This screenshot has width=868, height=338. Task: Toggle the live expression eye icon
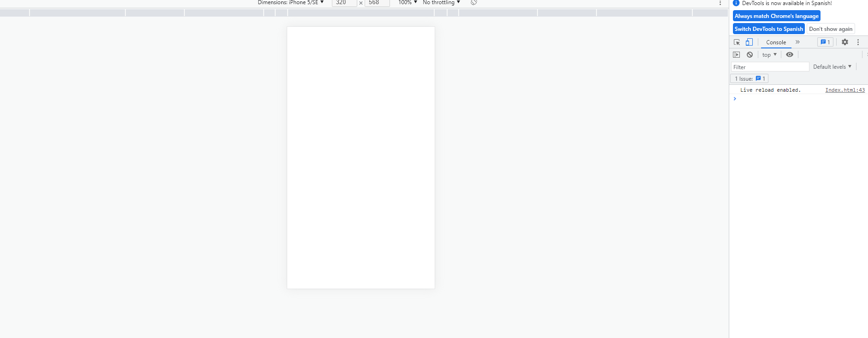tap(790, 54)
